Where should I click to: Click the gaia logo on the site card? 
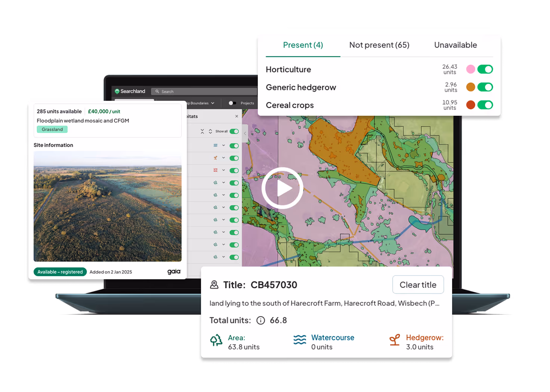pos(174,272)
